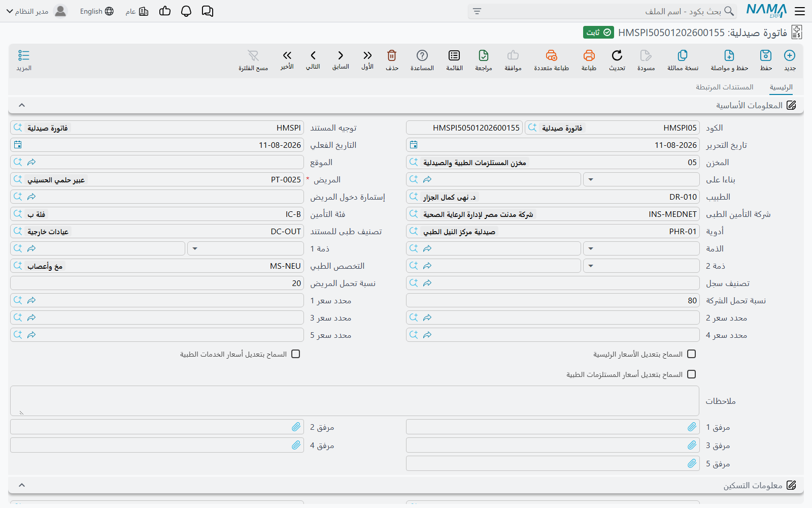This screenshot has width=812, height=508.
Task: Click the مسوده (Draft) toolbar icon
Action: click(x=646, y=55)
